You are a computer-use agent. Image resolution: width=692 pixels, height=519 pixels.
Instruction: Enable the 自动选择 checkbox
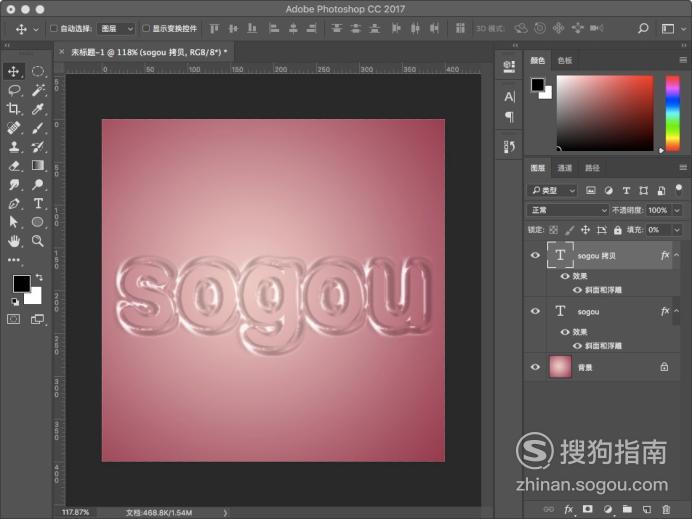(x=54, y=29)
